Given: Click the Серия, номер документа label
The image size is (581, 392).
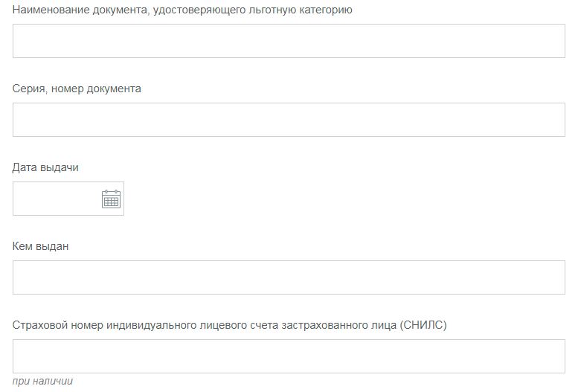Looking at the screenshot, I should [x=77, y=89].
